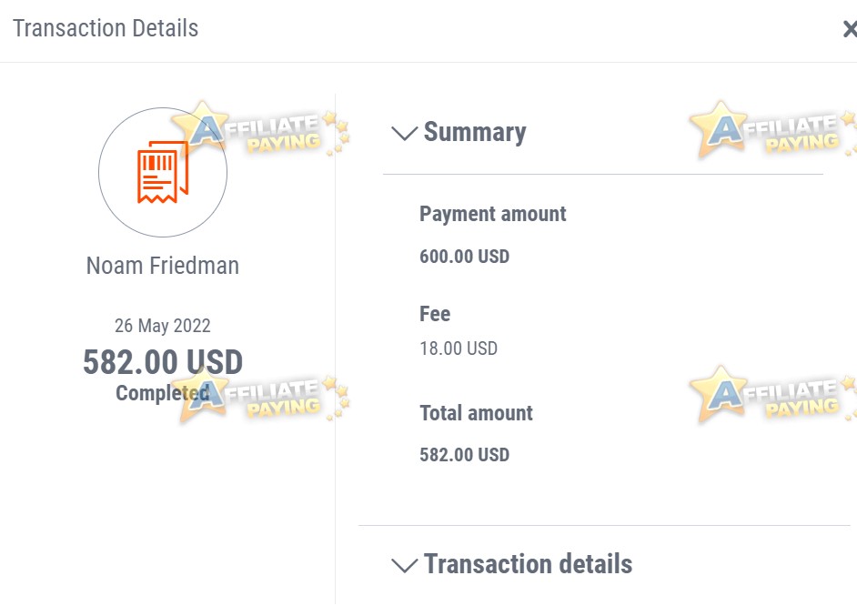Click the Fee label
Image resolution: width=857 pixels, height=616 pixels.
point(435,314)
